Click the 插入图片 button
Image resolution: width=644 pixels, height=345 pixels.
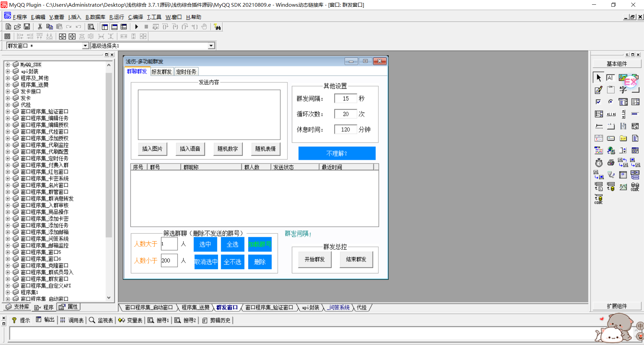152,149
